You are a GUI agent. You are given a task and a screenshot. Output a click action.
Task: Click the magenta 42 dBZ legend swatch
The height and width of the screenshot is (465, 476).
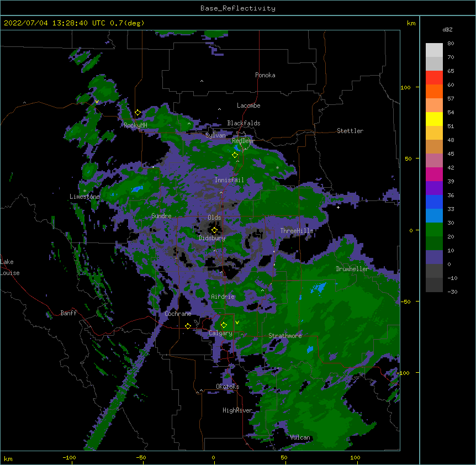pyautogui.click(x=434, y=174)
